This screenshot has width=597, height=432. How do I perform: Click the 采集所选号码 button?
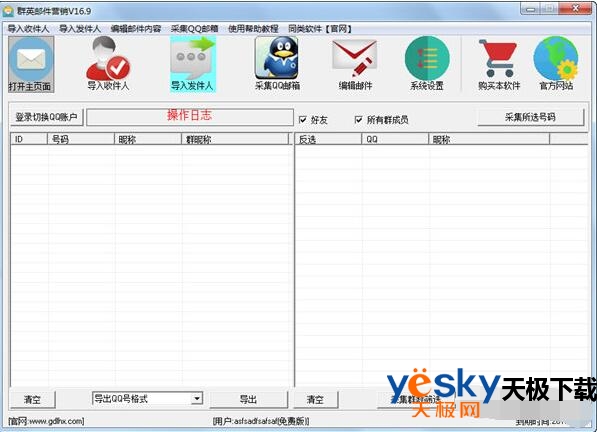coord(530,117)
